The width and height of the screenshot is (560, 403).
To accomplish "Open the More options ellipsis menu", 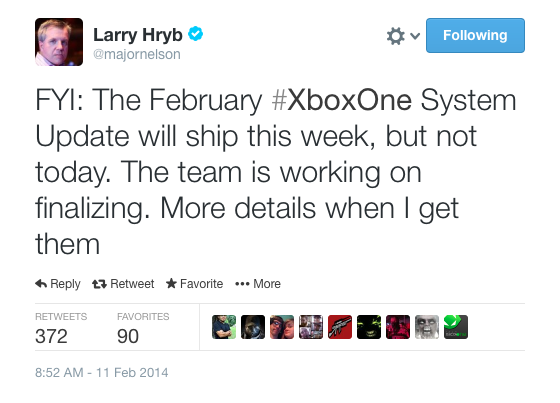I will pyautogui.click(x=242, y=284).
